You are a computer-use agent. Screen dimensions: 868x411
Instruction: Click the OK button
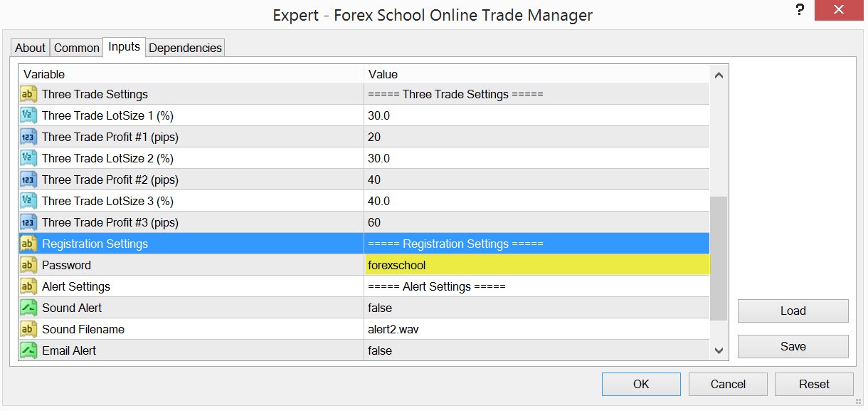(x=641, y=384)
